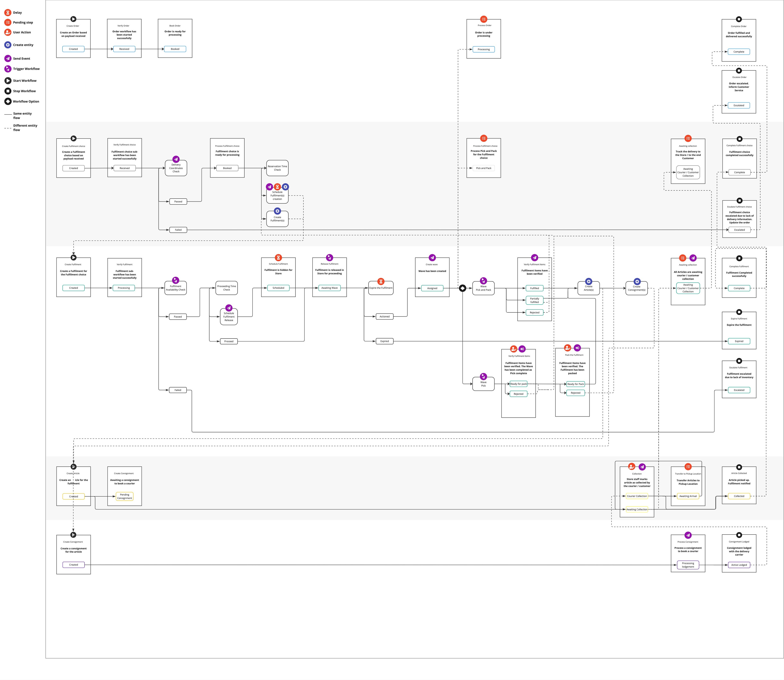This screenshot has width=784, height=680.
Task: Select the Awaiting Wave state box
Action: 329,288
